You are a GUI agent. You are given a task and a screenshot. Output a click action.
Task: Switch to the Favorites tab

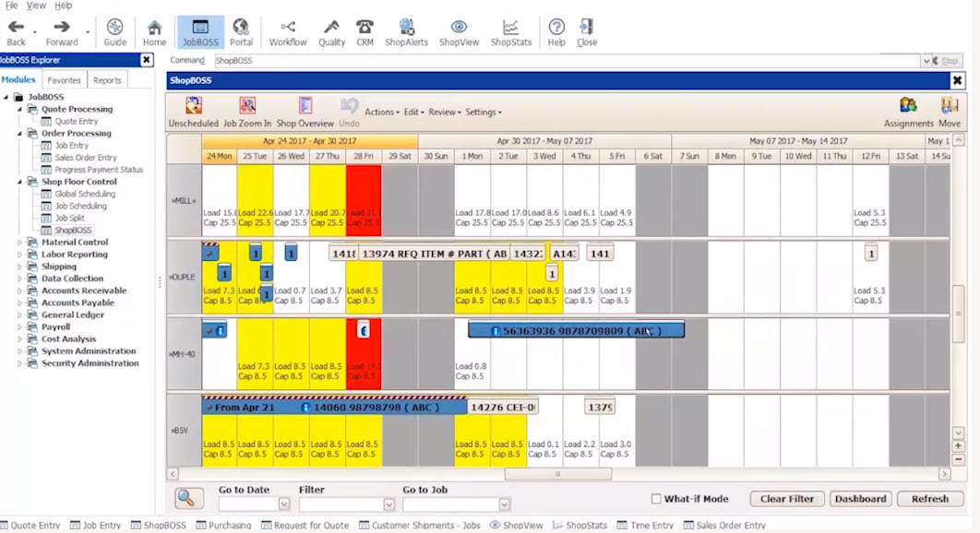coord(64,79)
